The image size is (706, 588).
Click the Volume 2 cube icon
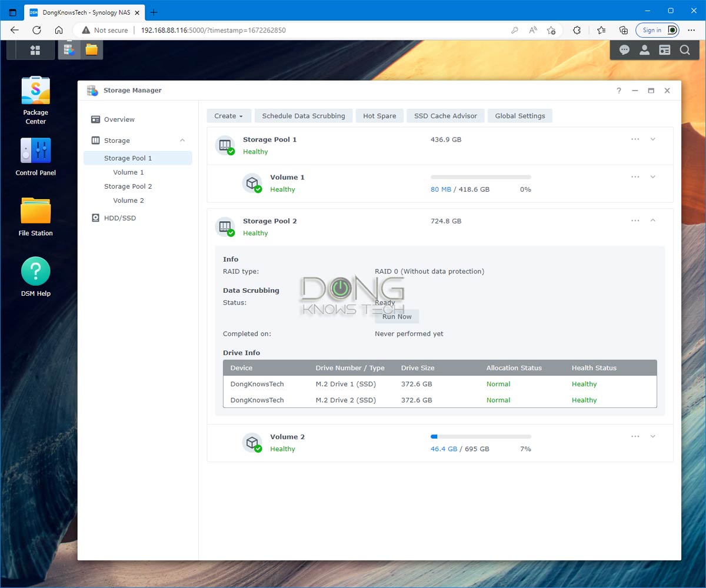tap(252, 442)
